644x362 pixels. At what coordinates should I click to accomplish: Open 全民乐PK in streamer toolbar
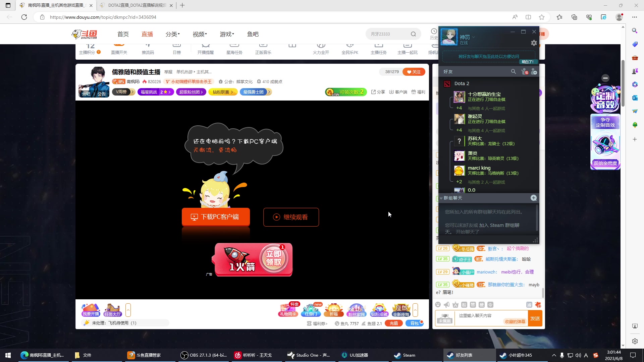(350, 49)
